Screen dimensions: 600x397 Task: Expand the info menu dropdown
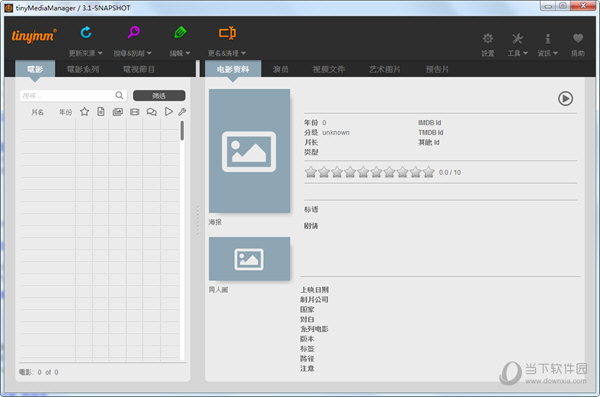[555, 53]
